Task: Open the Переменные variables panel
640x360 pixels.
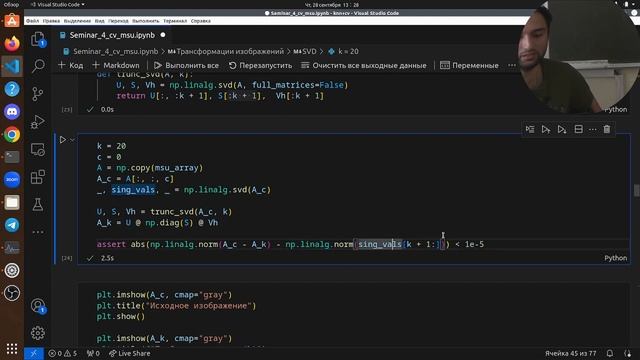Action: pyautogui.click(x=469, y=65)
